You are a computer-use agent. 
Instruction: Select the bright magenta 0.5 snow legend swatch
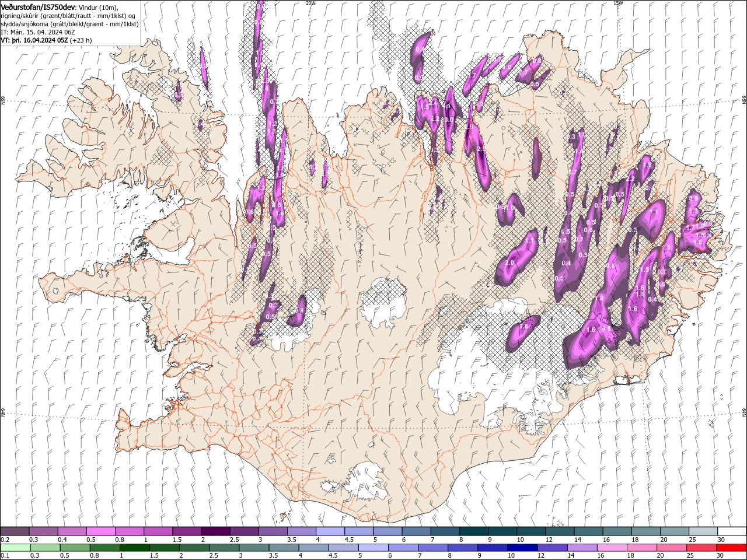101,531
